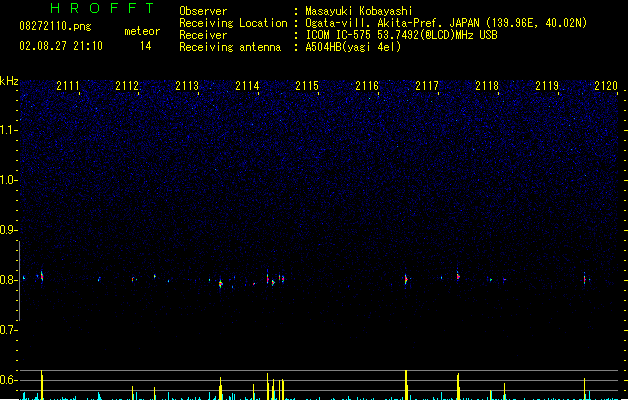The image size is (629, 400).
Task: Click the HROFFT title text
Action: click(102, 8)
